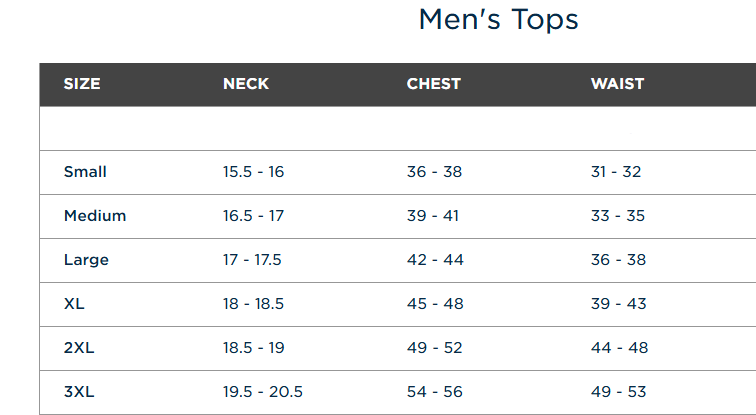
Task: Select chest measurement 36 - 38
Action: tap(434, 172)
